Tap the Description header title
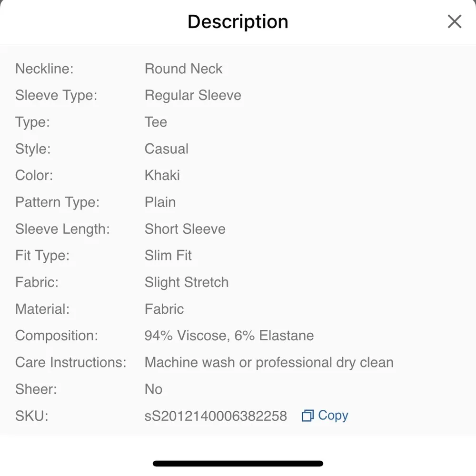Screen dimensions: 476x476 (x=238, y=22)
